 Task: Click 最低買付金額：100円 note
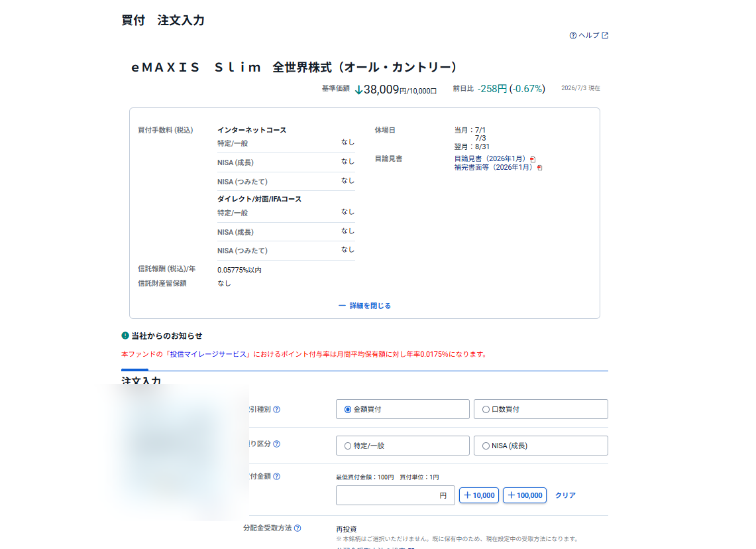click(364, 477)
